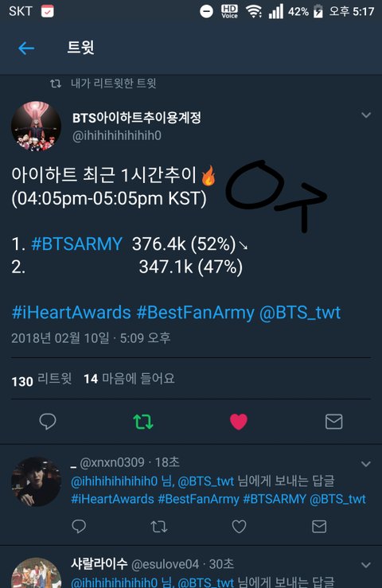Open the @BTS_twt mention in main tweet
Image resolution: width=382 pixels, height=588 pixels.
[x=300, y=313]
